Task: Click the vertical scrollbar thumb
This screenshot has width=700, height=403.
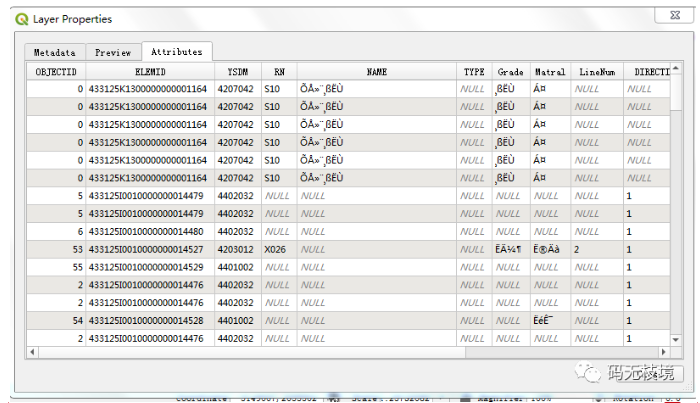Action: click(676, 91)
